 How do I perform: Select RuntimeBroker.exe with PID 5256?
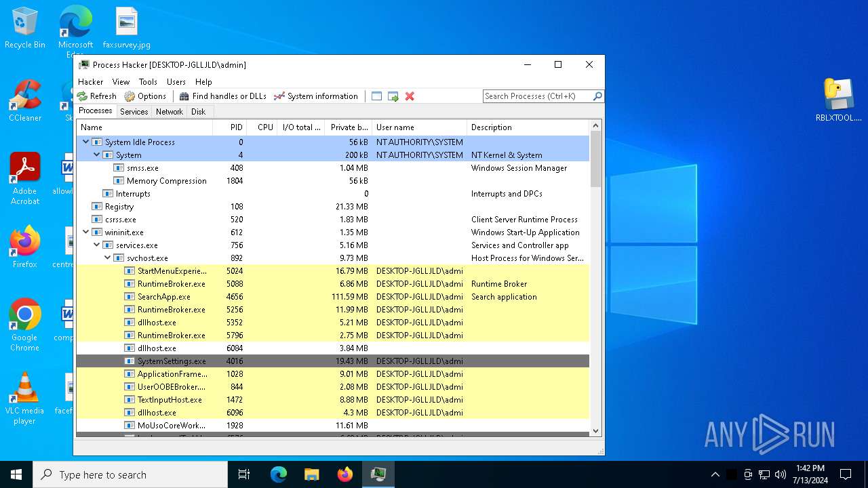point(332,310)
